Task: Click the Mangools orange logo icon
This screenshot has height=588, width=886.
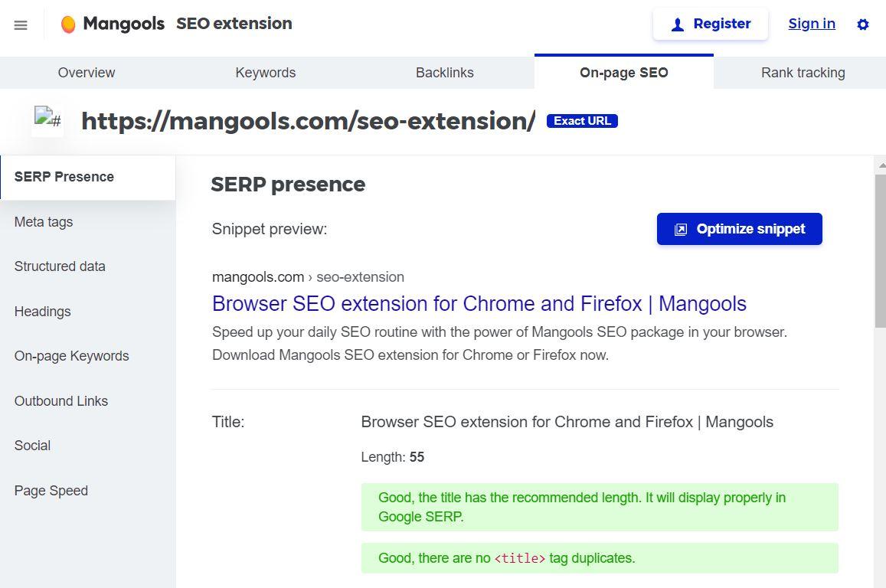Action: pos(68,24)
